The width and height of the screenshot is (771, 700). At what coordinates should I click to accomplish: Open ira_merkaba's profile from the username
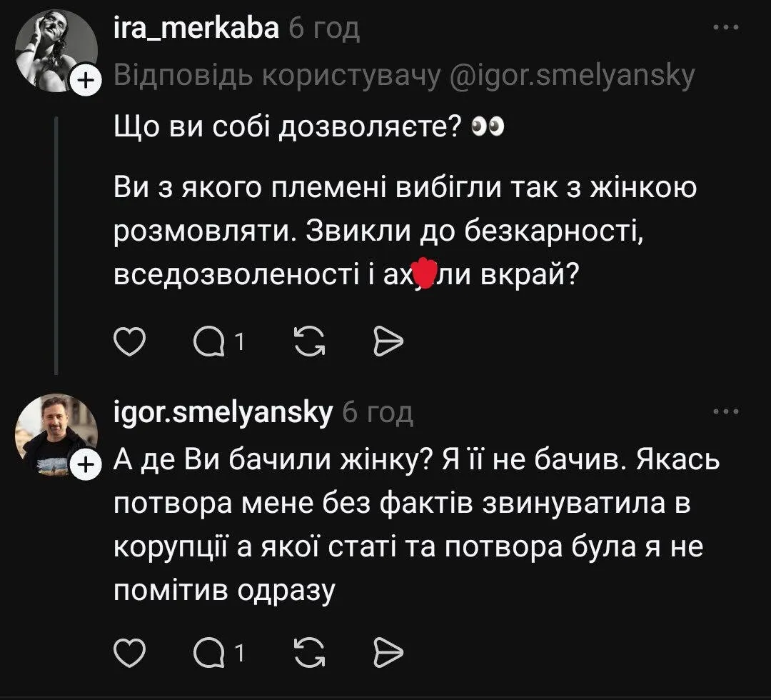(x=196, y=27)
